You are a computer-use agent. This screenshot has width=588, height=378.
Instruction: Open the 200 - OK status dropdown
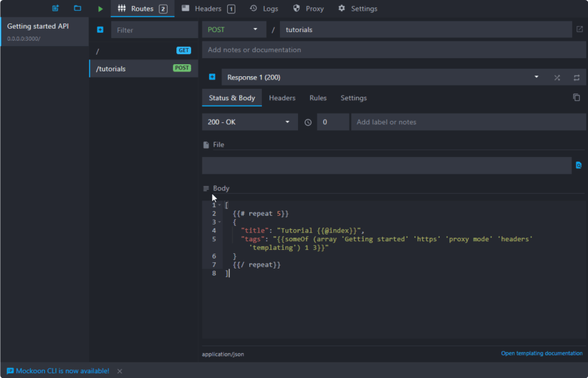click(x=249, y=122)
